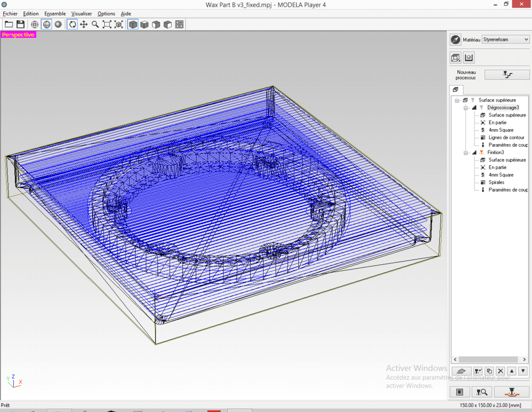Open the model size settings icon
Image resolution: width=532 pixels, height=412 pixels.
click(x=455, y=57)
